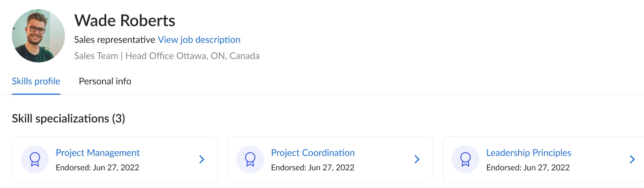This screenshot has height=188, width=644.
Task: Click the Sales representative job title
Action: (115, 40)
